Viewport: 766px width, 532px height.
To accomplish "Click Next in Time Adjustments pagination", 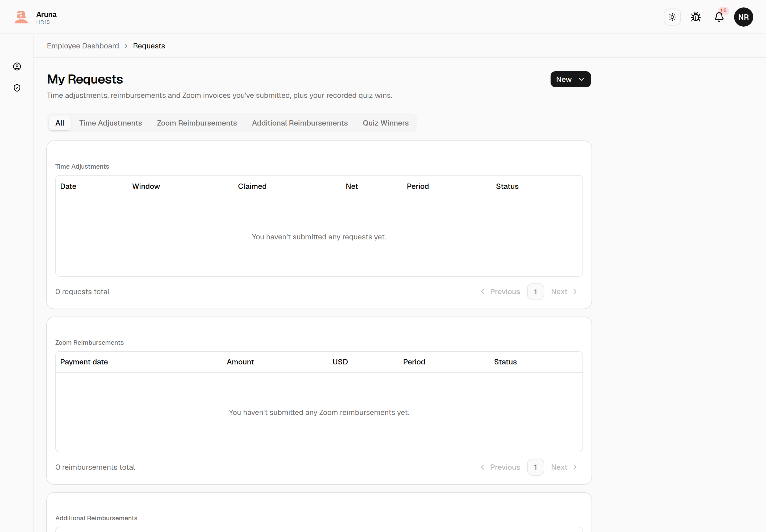I will point(564,292).
